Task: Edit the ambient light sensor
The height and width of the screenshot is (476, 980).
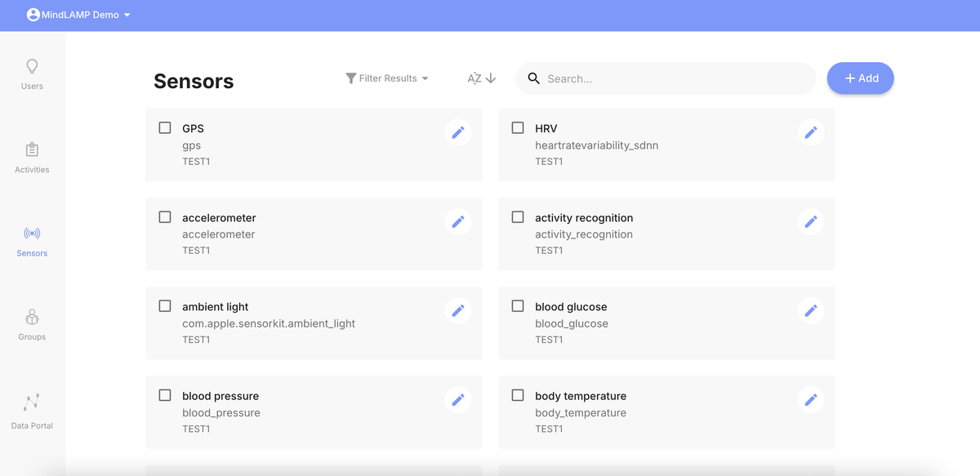Action: [458, 310]
